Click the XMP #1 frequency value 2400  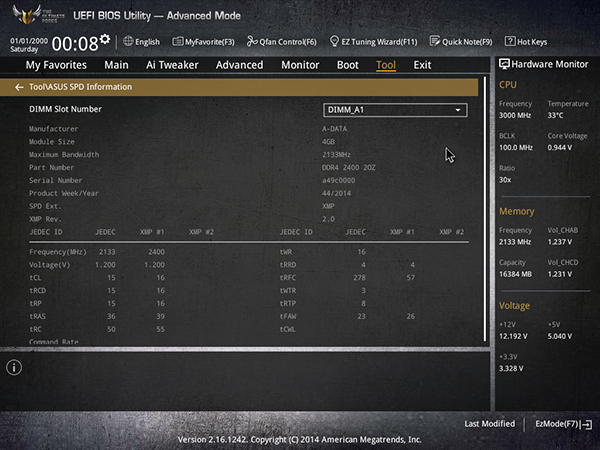(157, 252)
